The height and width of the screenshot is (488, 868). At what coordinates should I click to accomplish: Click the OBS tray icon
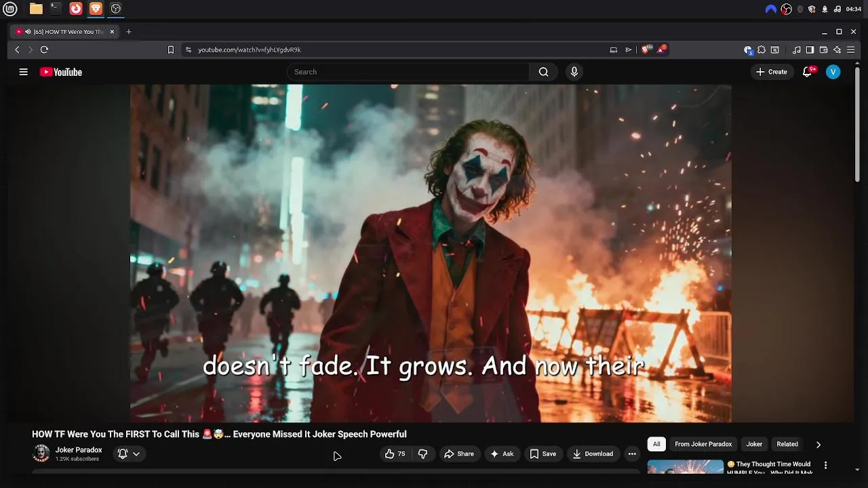click(x=787, y=9)
